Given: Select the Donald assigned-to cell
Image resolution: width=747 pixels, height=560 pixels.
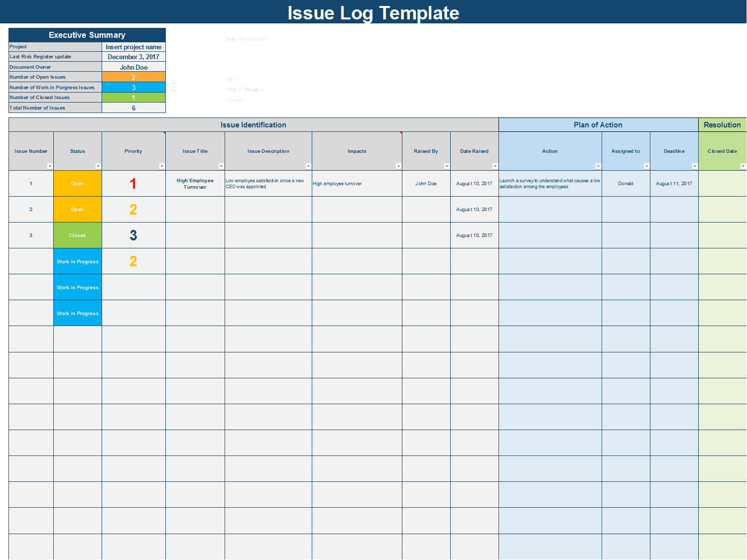Looking at the screenshot, I should [x=625, y=184].
